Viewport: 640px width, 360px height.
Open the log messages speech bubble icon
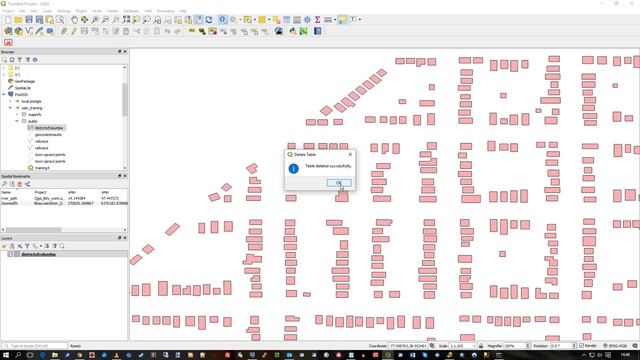[635, 346]
